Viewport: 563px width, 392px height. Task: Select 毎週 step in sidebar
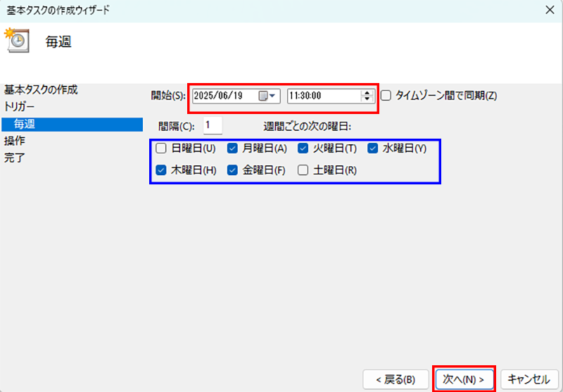coord(72,125)
